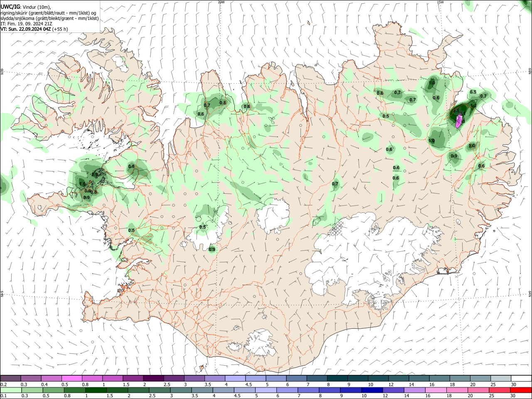Click the bright magenta 0.5 snow swatch
The width and height of the screenshot is (532, 399).
[71, 378]
